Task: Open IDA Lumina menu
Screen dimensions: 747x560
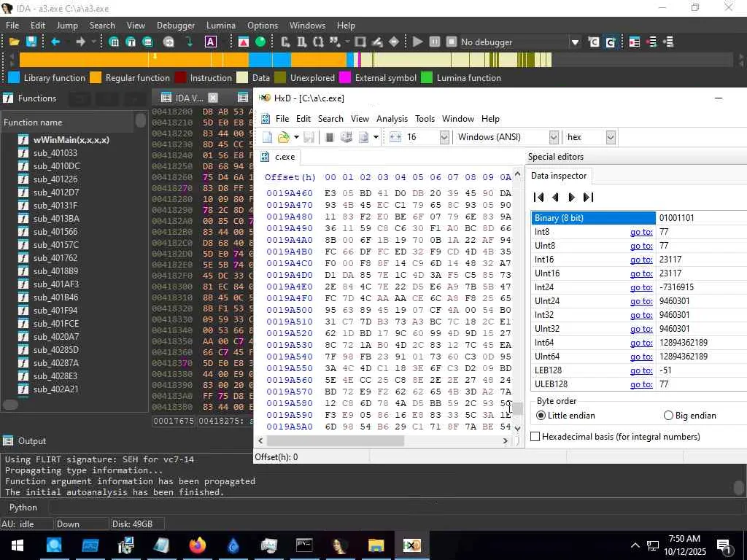Action: (x=220, y=26)
